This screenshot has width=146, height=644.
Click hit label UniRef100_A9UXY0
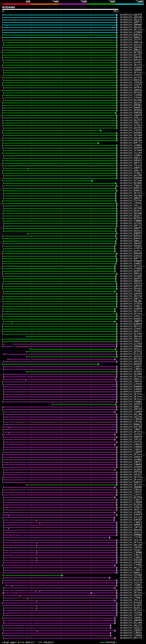tap(131, 379)
